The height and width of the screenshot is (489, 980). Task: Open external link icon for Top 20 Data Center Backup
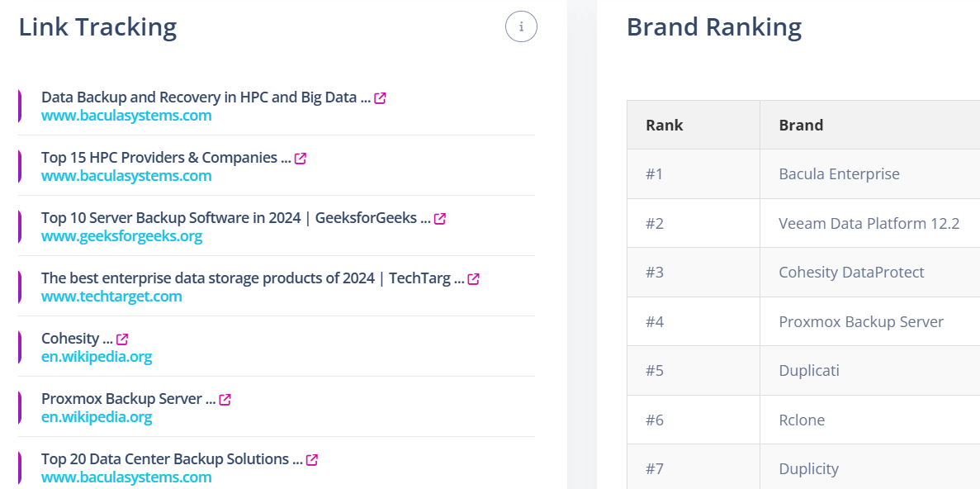(x=312, y=459)
